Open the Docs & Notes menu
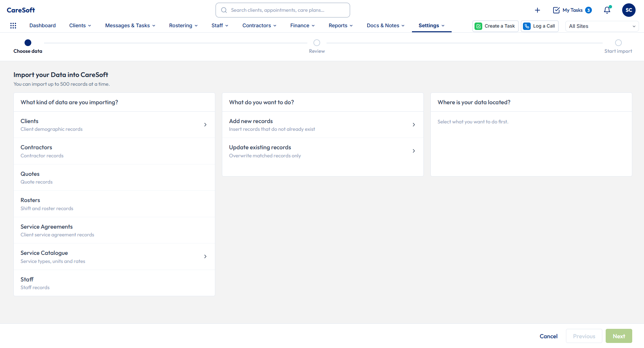The image size is (644, 348). tap(386, 26)
